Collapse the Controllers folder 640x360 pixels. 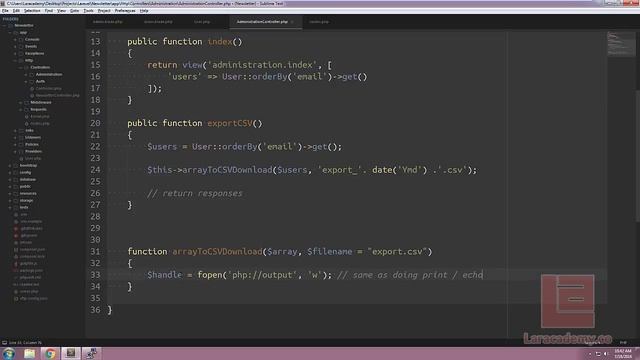point(21,67)
